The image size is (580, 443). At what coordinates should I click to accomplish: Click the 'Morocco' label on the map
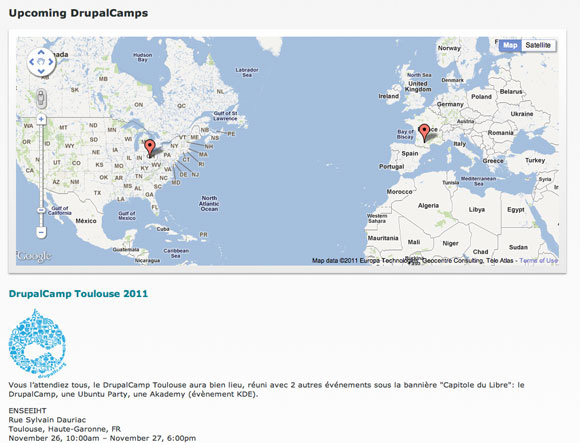(x=399, y=192)
